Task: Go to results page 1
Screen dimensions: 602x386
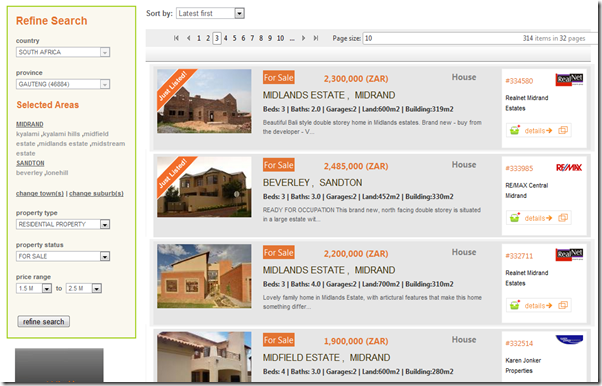Action: pos(199,38)
